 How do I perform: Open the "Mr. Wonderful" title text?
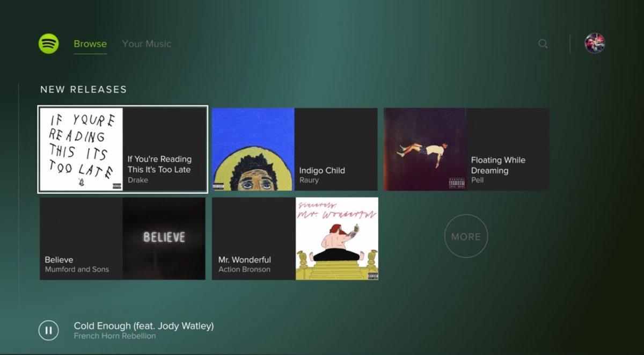pos(245,259)
